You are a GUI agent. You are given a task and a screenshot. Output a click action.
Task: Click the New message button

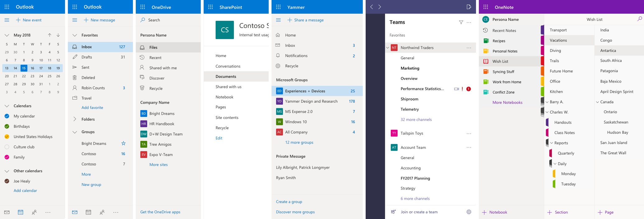[99, 20]
